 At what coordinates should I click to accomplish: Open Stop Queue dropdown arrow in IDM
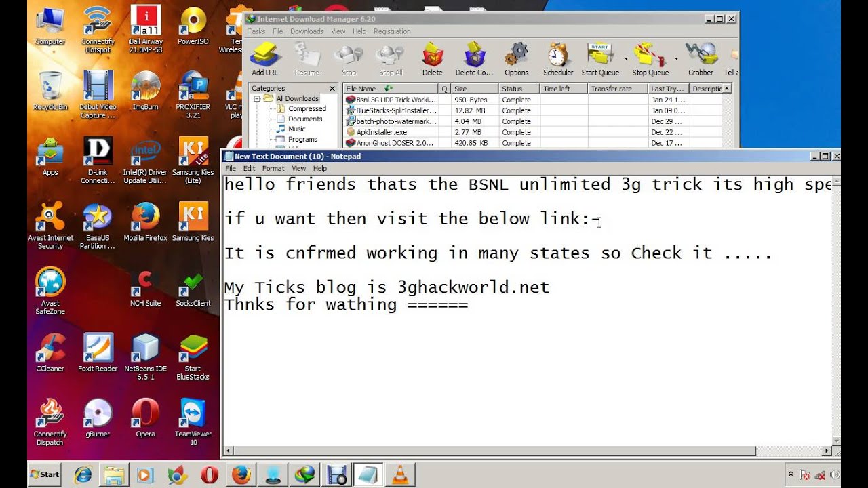coord(676,59)
